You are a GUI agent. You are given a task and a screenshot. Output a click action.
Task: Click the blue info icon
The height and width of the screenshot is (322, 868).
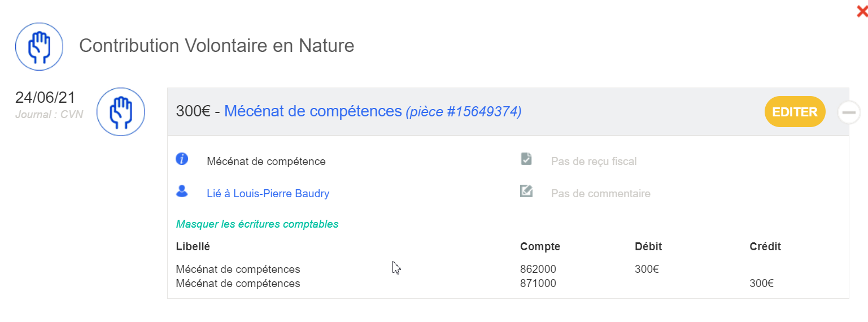[x=182, y=159]
